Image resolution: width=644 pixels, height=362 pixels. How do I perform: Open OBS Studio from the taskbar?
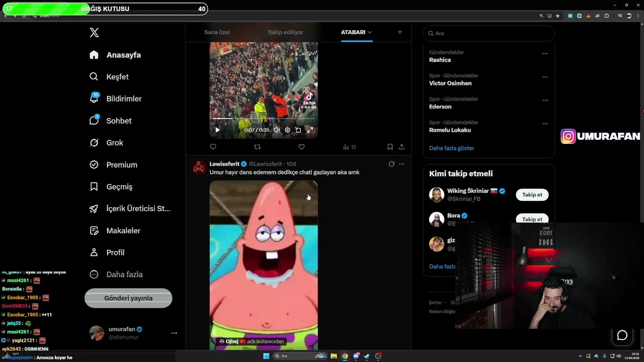[378, 356]
